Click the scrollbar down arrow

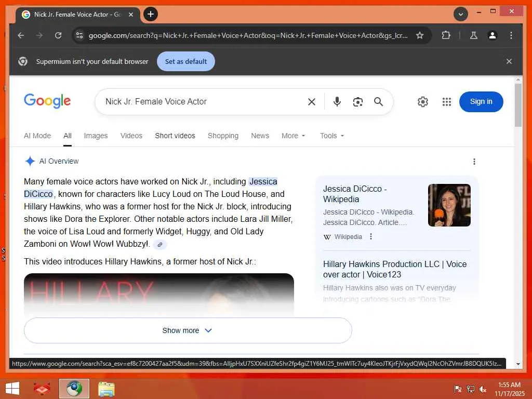[518, 364]
